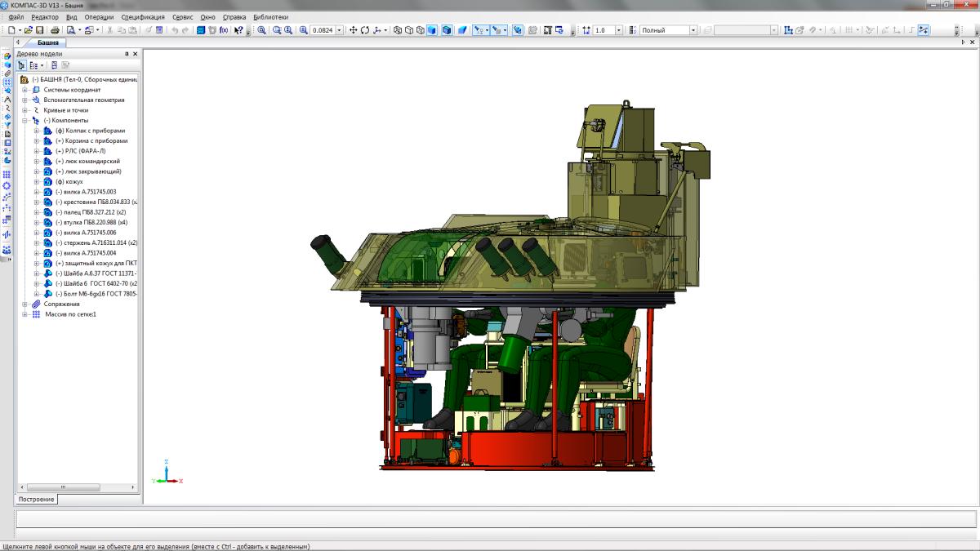Open the 'Операции' menu
The image size is (980, 551).
coord(99,17)
